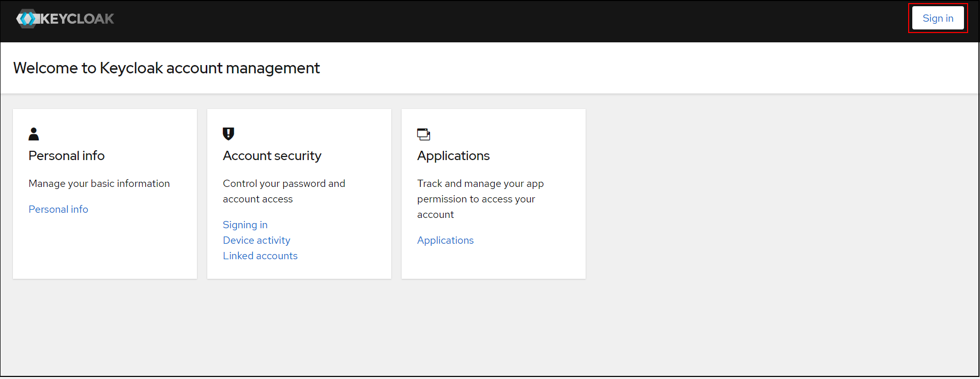Click the Keycloak hexagon logo icon
Viewport: 980px width, 379px height.
(27, 19)
